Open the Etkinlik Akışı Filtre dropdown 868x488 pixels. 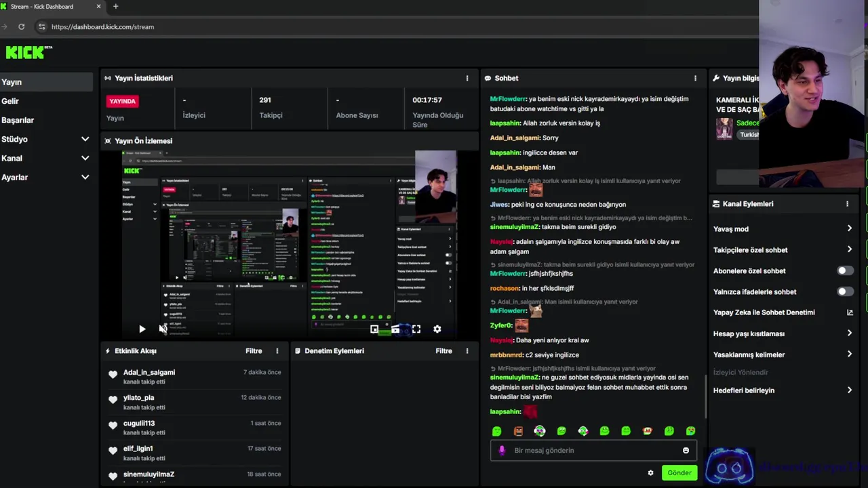pos(254,351)
